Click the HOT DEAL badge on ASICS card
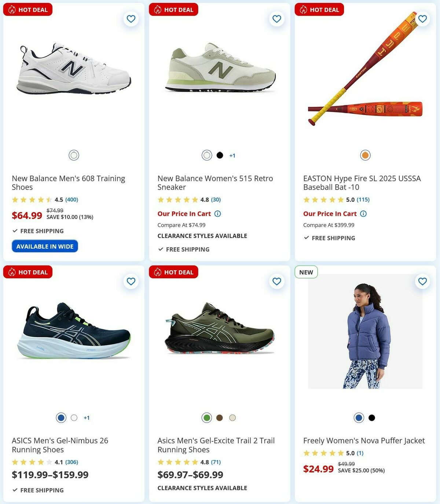 (27, 272)
